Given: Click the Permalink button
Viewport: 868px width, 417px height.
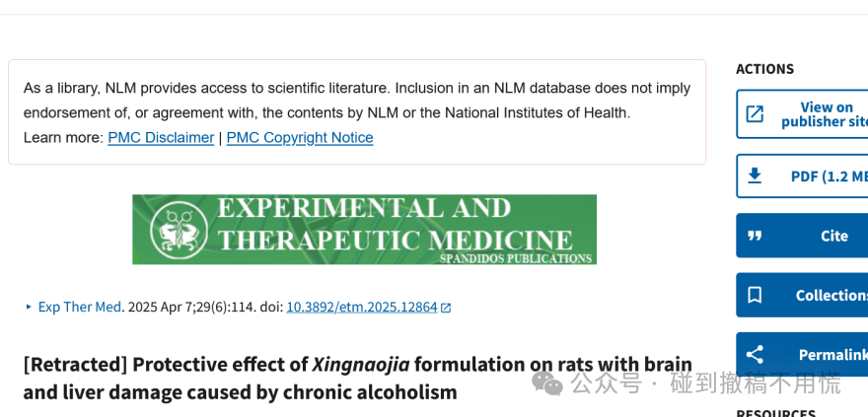Looking at the screenshot, I should 802,355.
